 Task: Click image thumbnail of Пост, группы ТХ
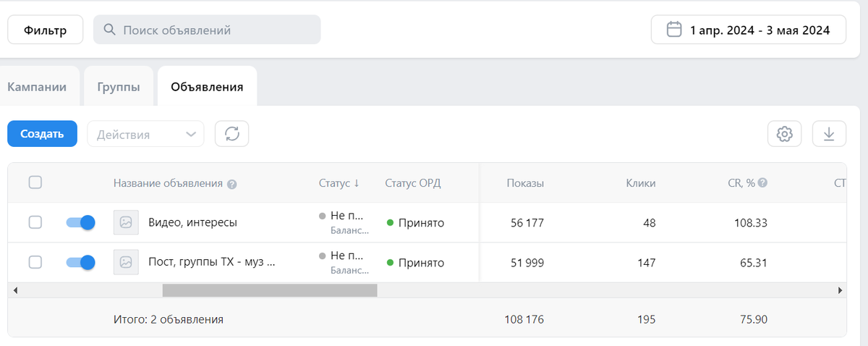click(x=126, y=262)
